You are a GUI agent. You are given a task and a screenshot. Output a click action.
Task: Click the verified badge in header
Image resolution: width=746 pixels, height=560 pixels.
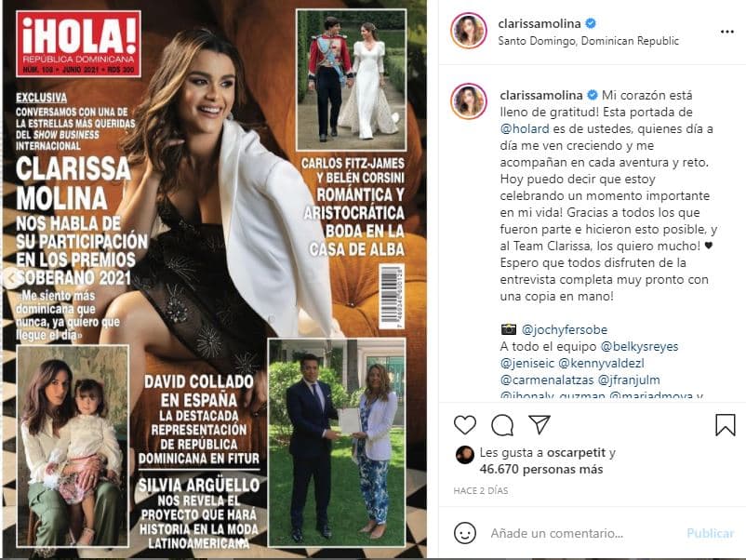click(591, 23)
